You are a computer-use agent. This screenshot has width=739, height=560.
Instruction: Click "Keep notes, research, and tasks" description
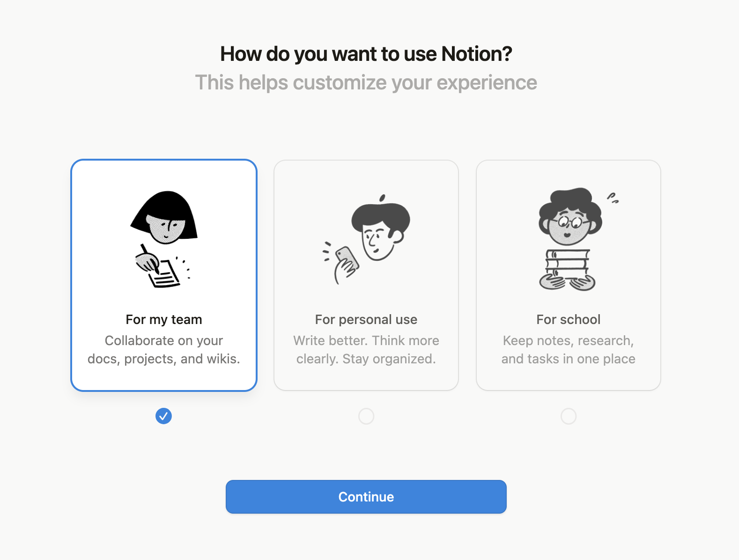point(569,350)
